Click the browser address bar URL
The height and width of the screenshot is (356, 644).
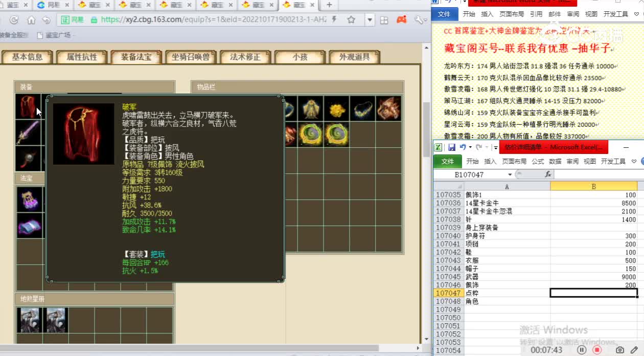(x=214, y=20)
